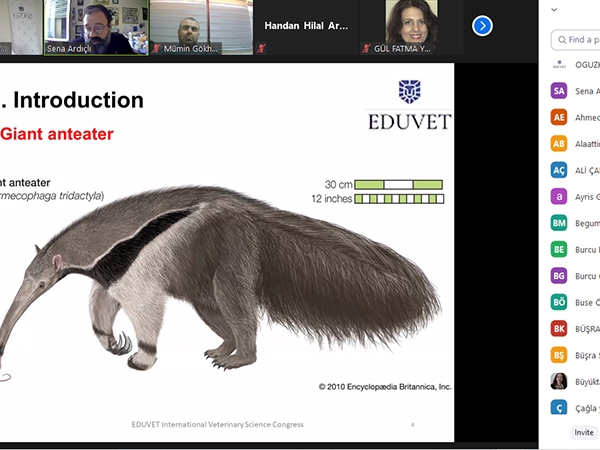This screenshot has height=450, width=600.
Task: Click the Buse participant name
Action: pyautogui.click(x=587, y=302)
